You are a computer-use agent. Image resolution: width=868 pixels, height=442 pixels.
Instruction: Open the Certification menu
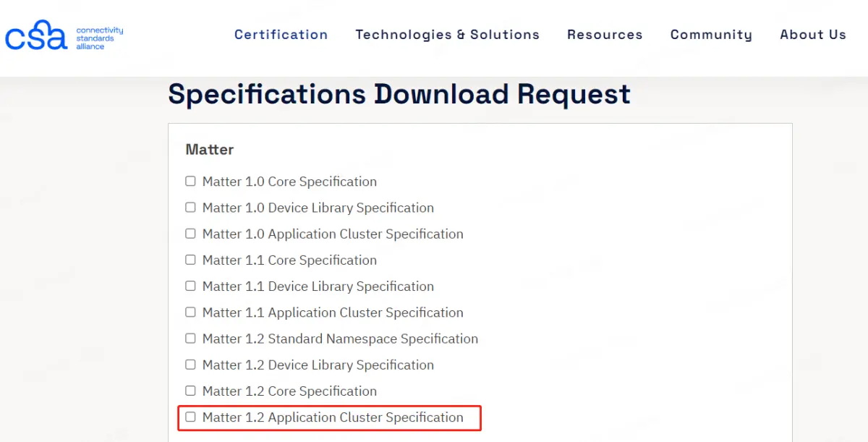[281, 35]
